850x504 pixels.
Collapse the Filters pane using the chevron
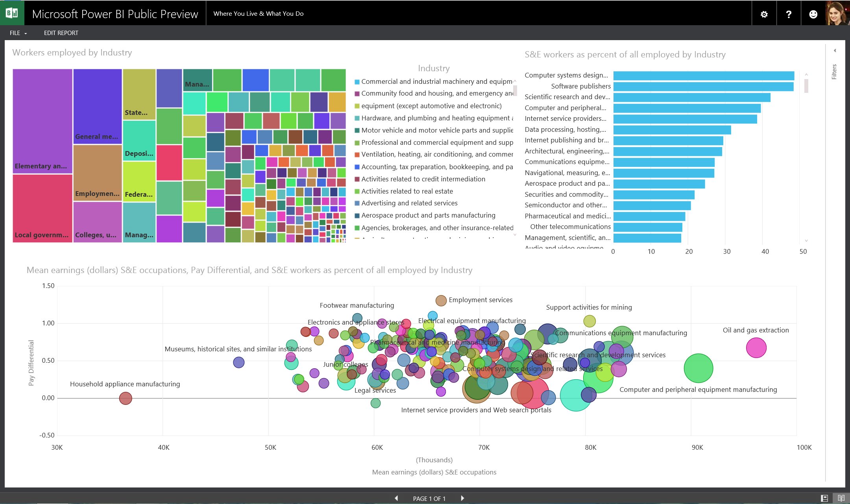click(835, 50)
